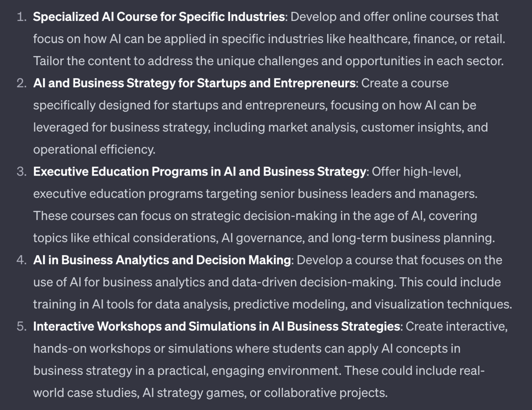Screen dimensions: 532x410
Task: Click the bold heading "Specialized AI Course for Specific Industries"
Action: point(159,17)
